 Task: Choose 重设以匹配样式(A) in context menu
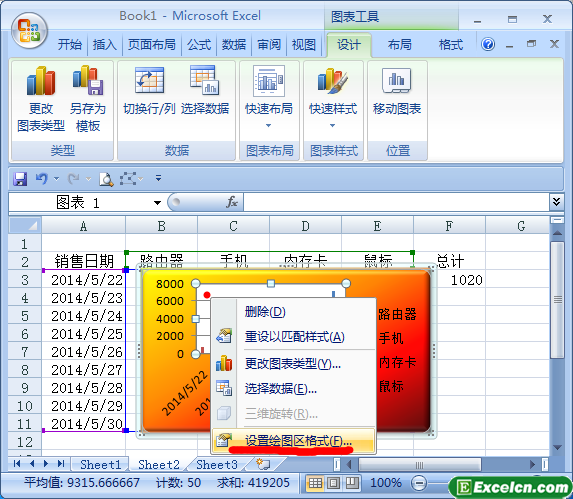(x=293, y=336)
